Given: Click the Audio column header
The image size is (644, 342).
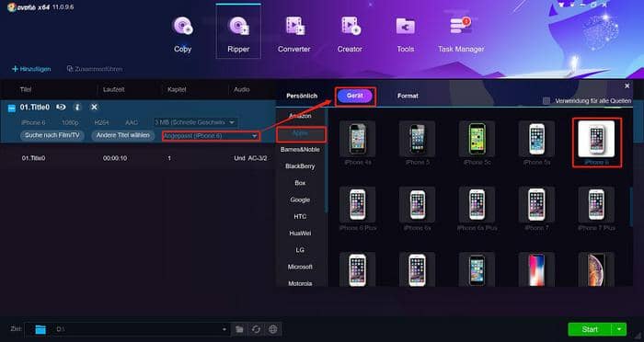Looking at the screenshot, I should click(x=241, y=89).
